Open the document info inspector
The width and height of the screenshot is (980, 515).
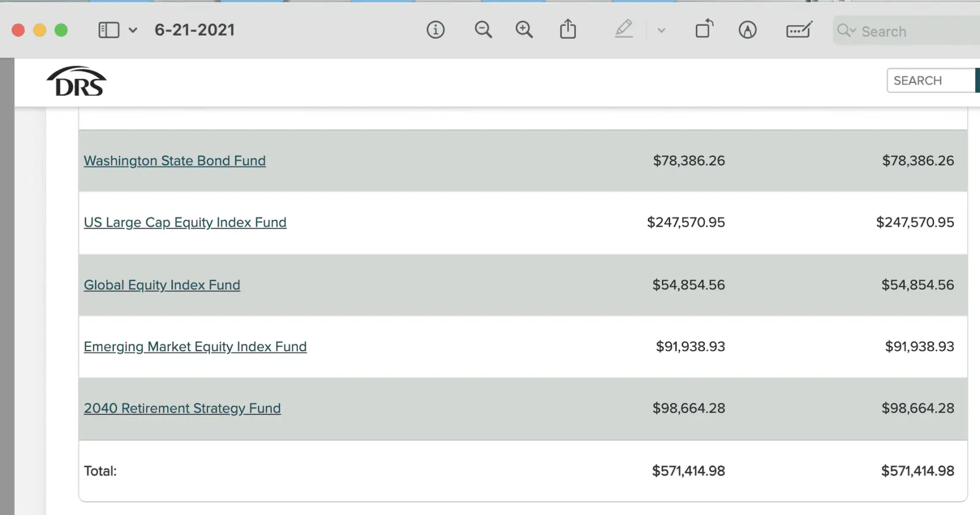coord(435,30)
